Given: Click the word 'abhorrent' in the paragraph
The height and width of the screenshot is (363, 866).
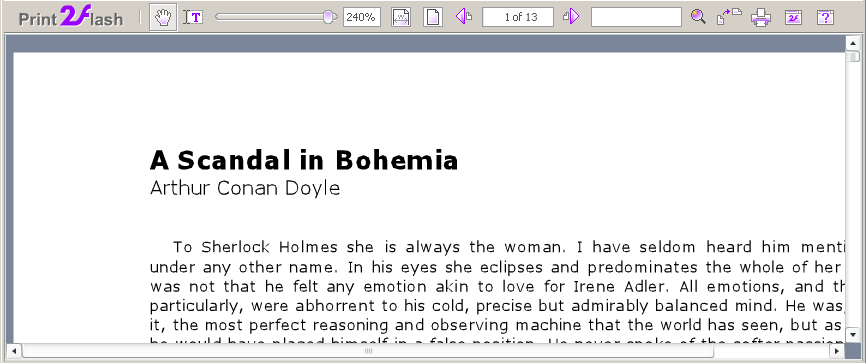Looking at the screenshot, I should click(x=336, y=306).
